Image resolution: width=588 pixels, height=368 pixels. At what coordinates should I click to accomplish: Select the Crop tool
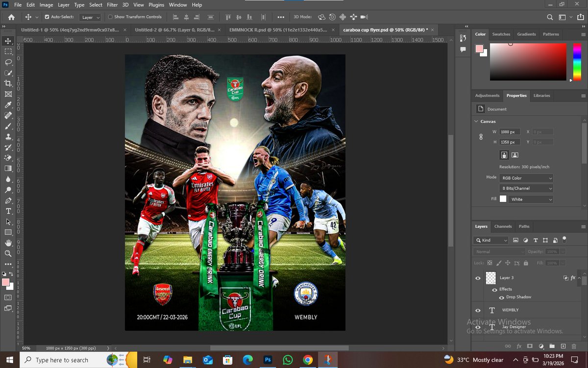[8, 83]
